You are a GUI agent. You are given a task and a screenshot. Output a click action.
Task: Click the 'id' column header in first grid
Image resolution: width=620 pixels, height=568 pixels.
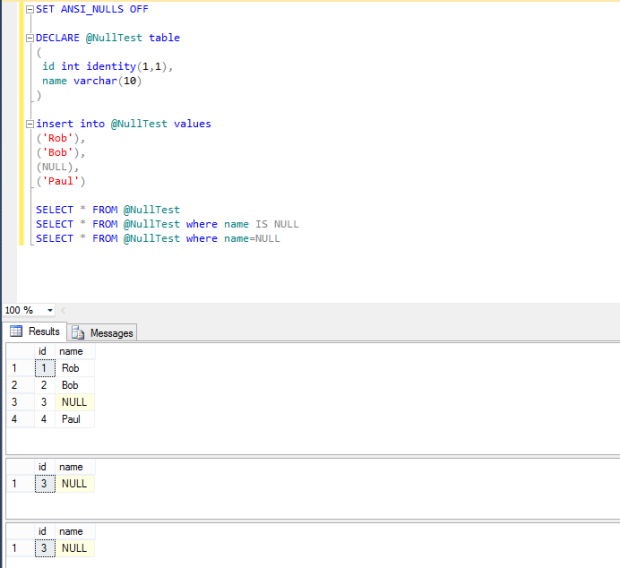tap(42, 351)
